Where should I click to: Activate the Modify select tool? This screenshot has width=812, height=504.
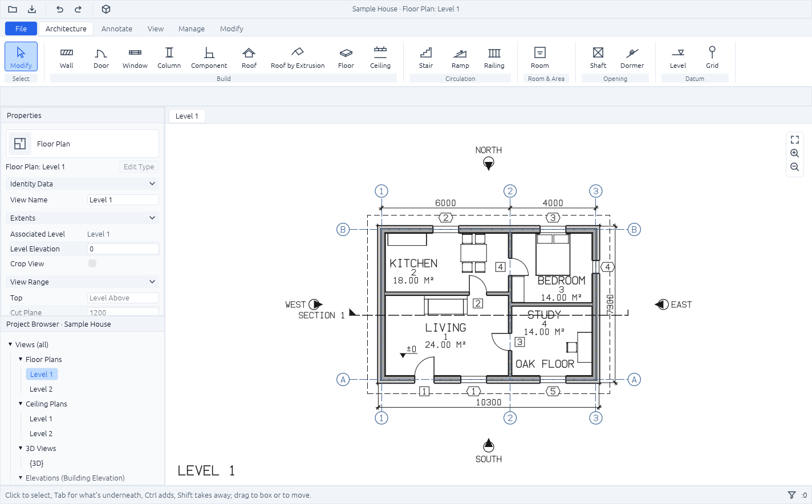pyautogui.click(x=21, y=57)
